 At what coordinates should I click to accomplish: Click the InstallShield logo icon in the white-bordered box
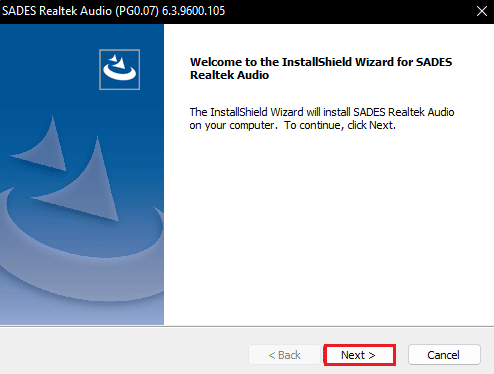(x=120, y=70)
